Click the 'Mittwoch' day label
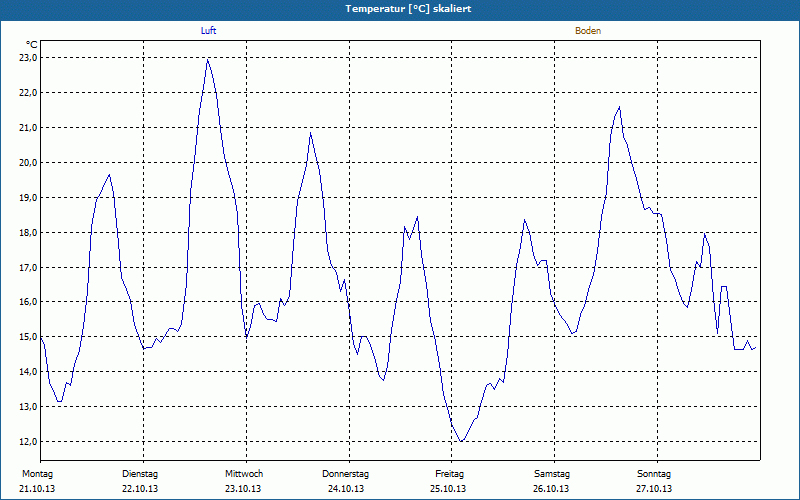800x500 pixels. click(x=244, y=474)
